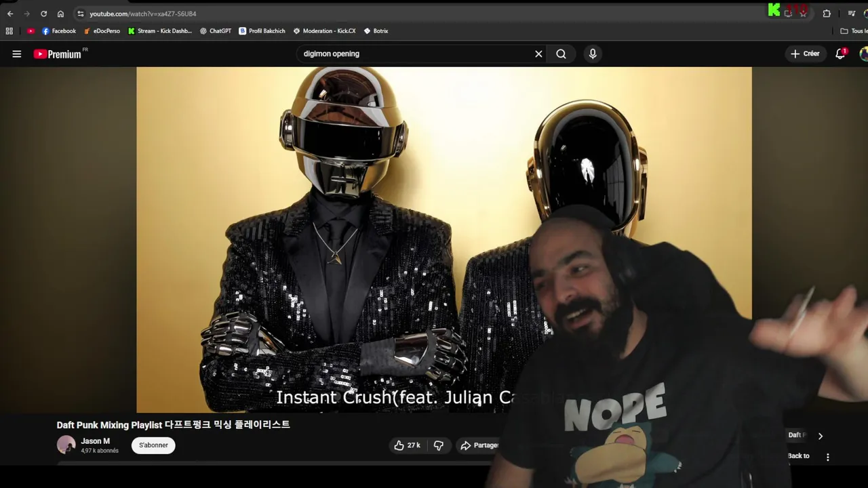Open the all-bookmarks folder "Tous les"
Image resolution: width=868 pixels, height=488 pixels.
pos(854,30)
